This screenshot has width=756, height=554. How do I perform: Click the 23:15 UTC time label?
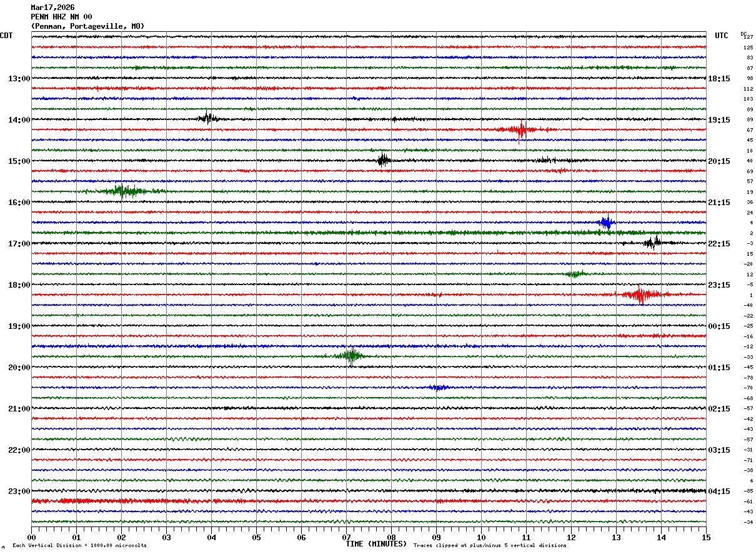coord(720,285)
